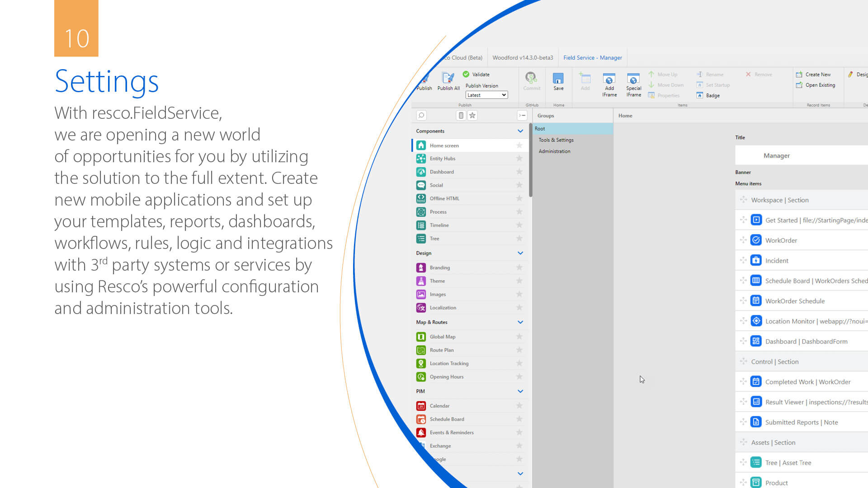This screenshot has height=488, width=868.
Task: Select the Workspace | Section row
Action: (x=802, y=200)
